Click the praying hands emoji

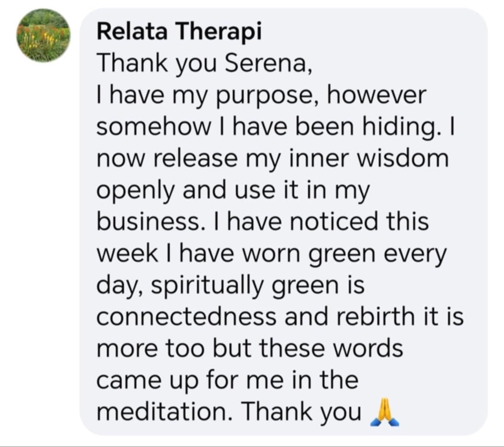385,412
